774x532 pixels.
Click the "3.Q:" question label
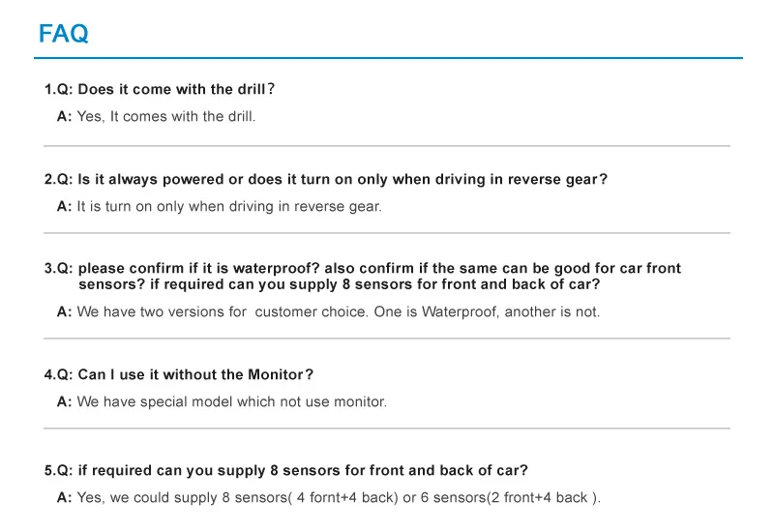(58, 268)
